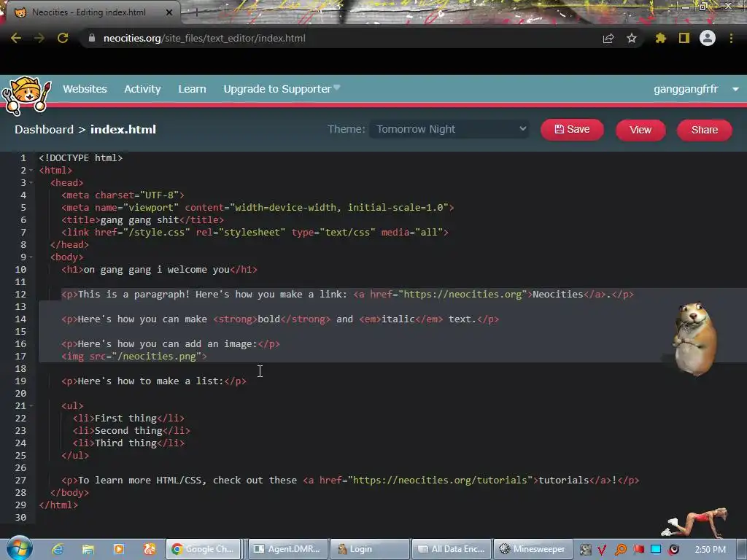Click 'Second thing' list item code
The image size is (747, 560).
tap(128, 430)
